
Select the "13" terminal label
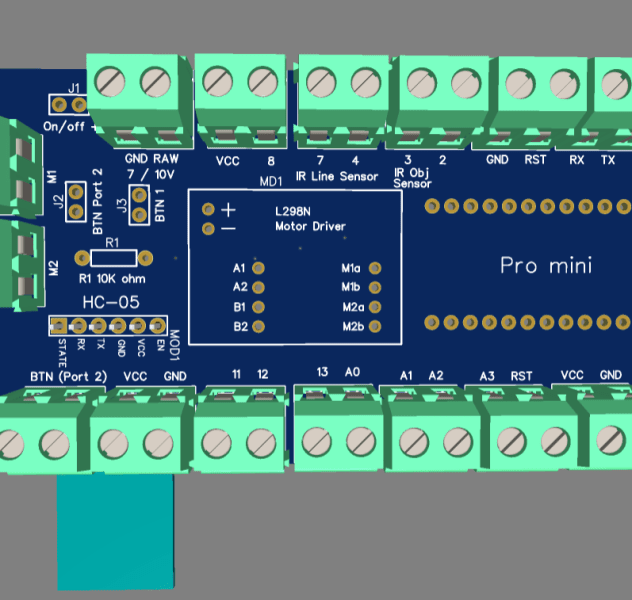[x=322, y=372]
